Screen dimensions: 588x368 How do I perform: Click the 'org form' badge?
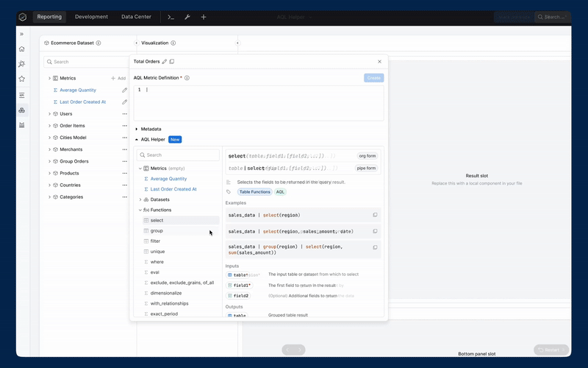367,156
